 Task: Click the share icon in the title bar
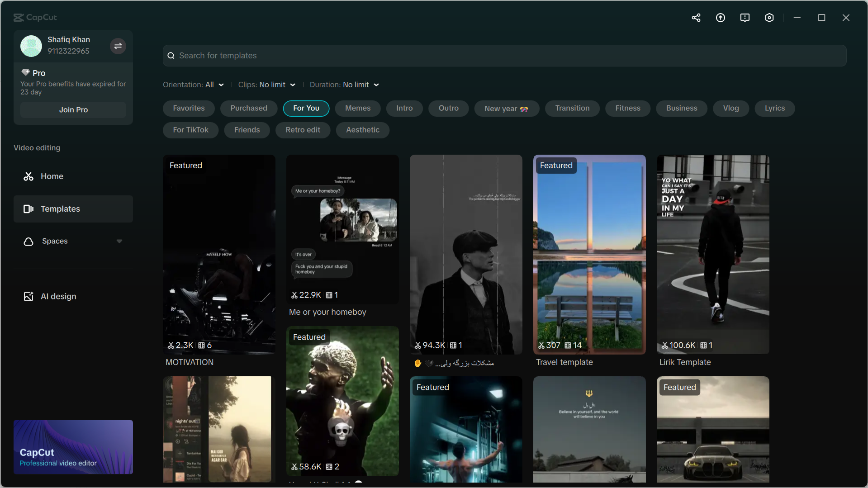point(696,18)
